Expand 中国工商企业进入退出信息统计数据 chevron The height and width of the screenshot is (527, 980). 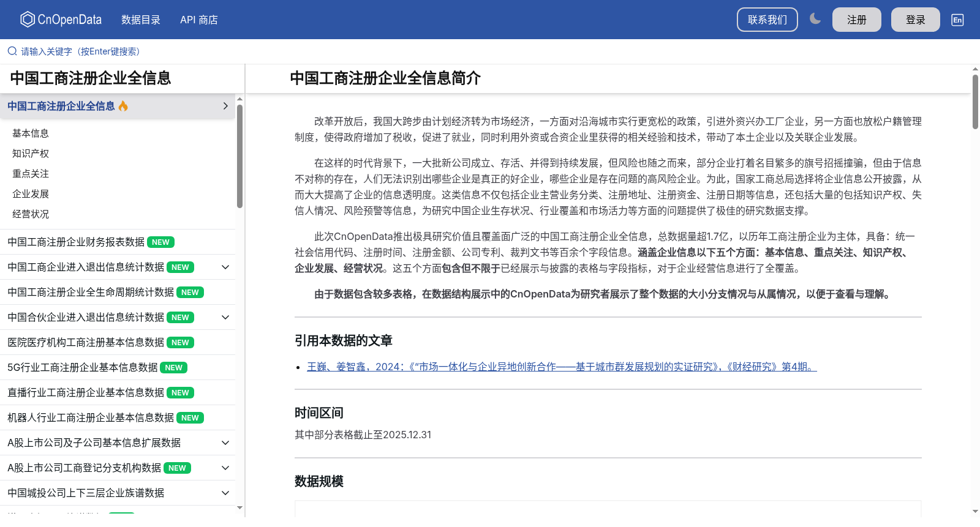(x=225, y=267)
